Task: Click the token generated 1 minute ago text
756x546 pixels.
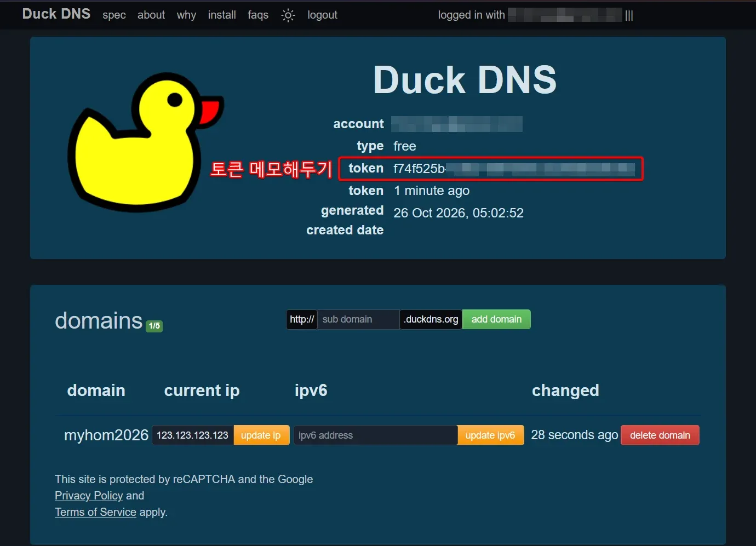Action: [x=432, y=191]
